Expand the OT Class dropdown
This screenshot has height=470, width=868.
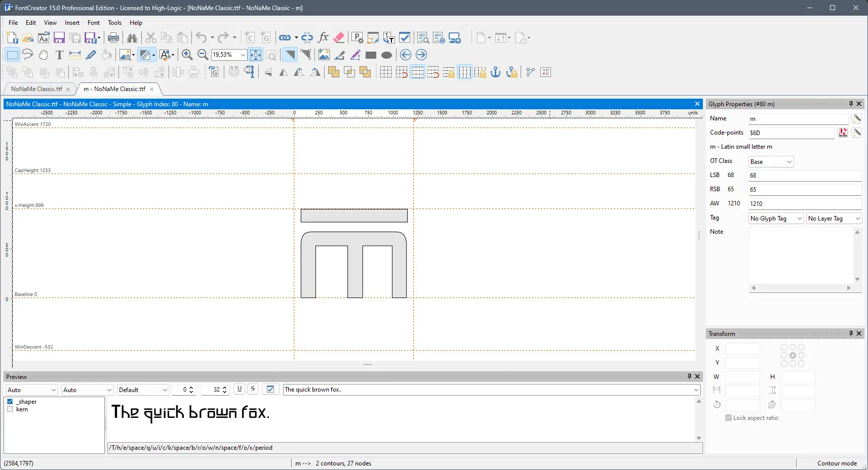click(x=789, y=162)
